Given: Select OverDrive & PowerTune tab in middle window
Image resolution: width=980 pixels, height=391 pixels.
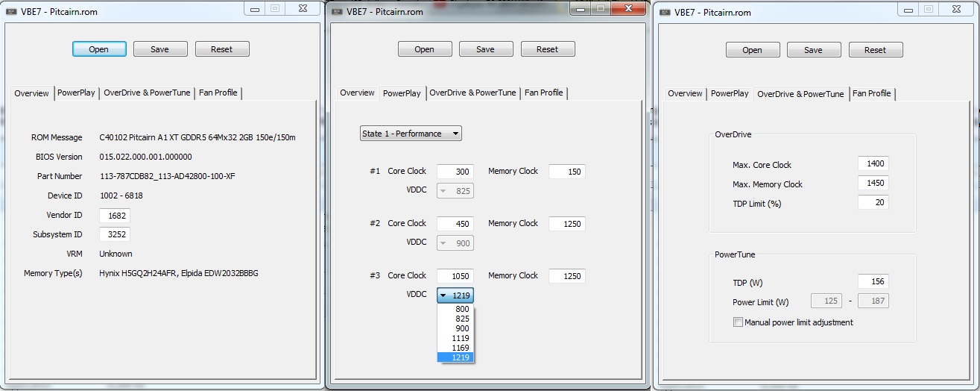Looking at the screenshot, I should coord(472,93).
